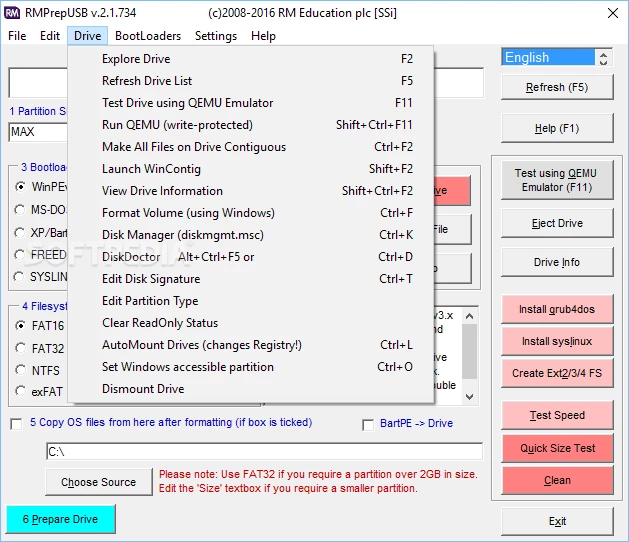The image size is (629, 542).
Task: Enable the BartPE -> Drive checkbox
Action: (368, 424)
